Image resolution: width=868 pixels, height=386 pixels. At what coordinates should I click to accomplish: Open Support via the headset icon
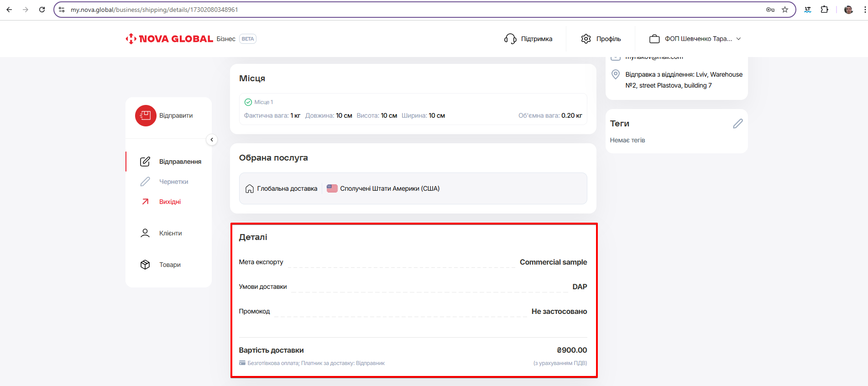(x=510, y=39)
